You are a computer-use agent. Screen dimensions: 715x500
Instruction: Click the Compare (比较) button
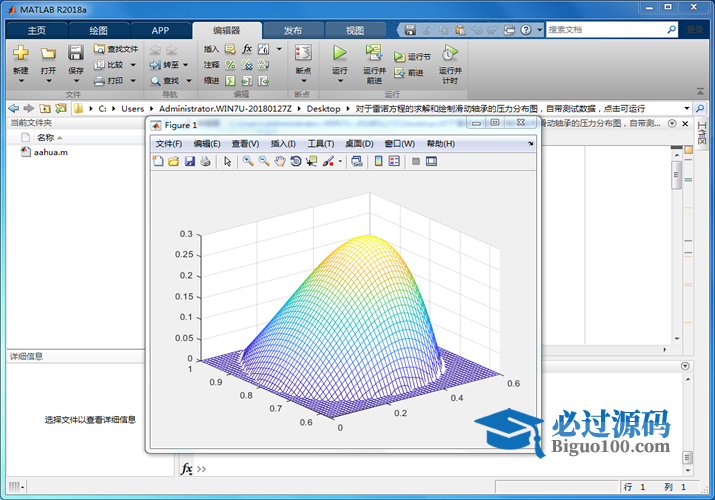[x=109, y=65]
